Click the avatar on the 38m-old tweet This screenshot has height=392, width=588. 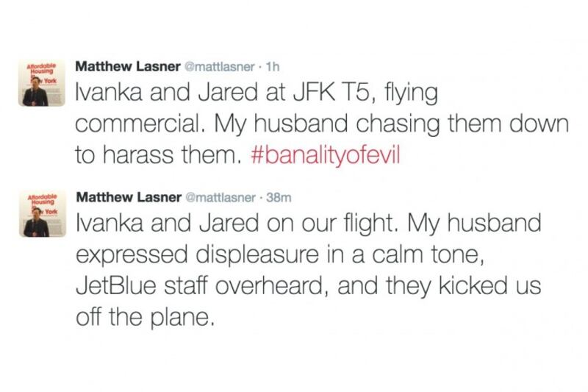pos(37,216)
